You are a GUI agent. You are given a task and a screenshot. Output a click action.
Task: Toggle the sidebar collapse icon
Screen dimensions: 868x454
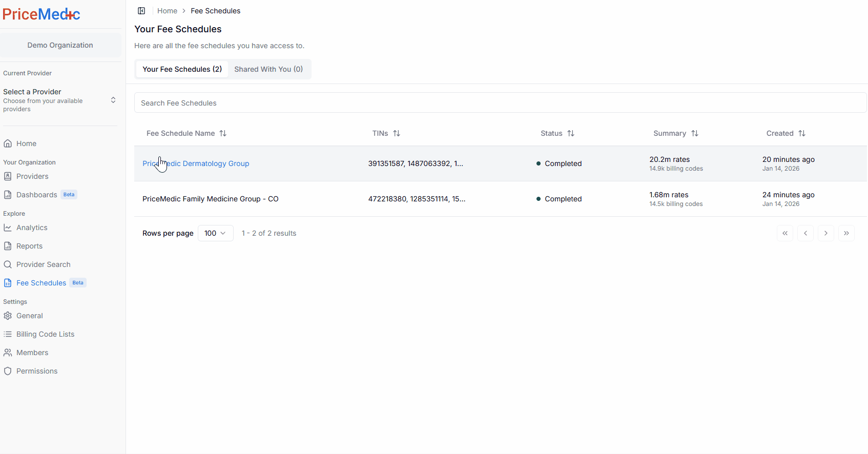coord(141,11)
